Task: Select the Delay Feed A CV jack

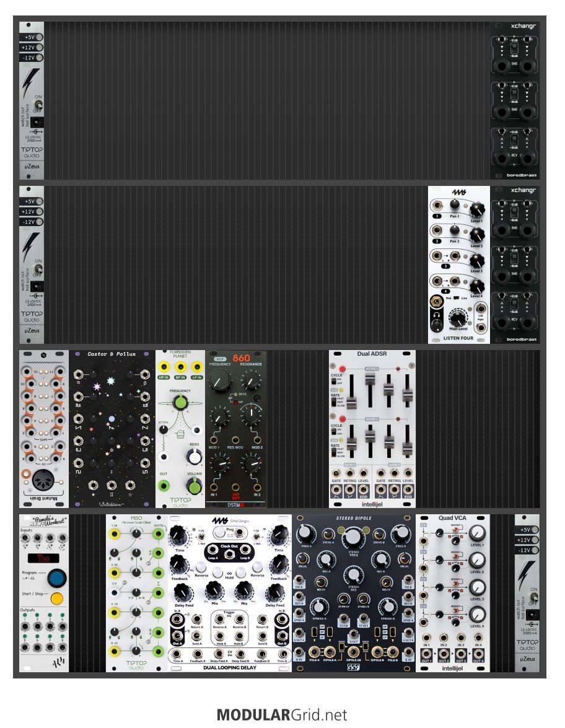Action: pos(219,654)
